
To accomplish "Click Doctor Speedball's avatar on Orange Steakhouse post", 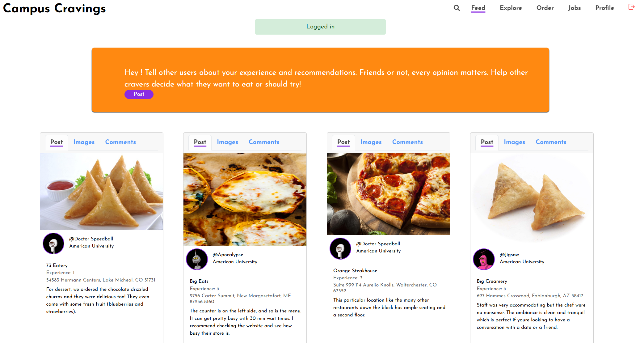I will coord(340,248).
